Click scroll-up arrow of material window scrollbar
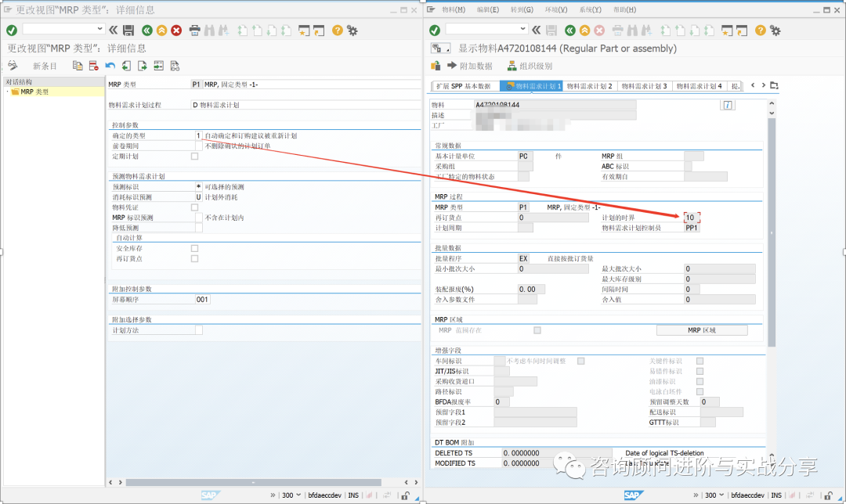 click(x=772, y=103)
